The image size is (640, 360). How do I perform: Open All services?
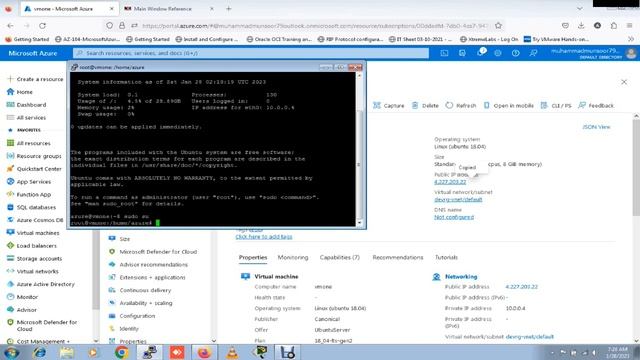click(27, 118)
